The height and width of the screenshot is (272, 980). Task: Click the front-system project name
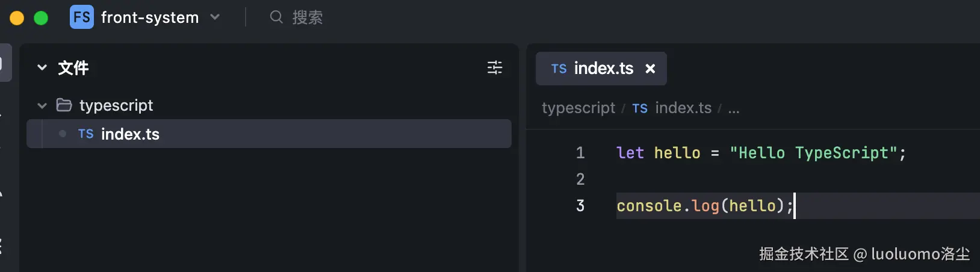(x=150, y=17)
